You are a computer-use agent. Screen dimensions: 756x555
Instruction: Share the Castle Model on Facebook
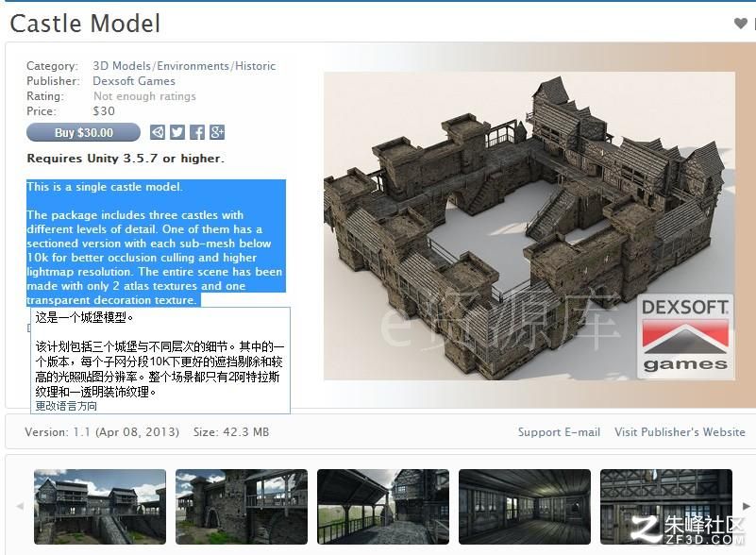click(x=196, y=132)
